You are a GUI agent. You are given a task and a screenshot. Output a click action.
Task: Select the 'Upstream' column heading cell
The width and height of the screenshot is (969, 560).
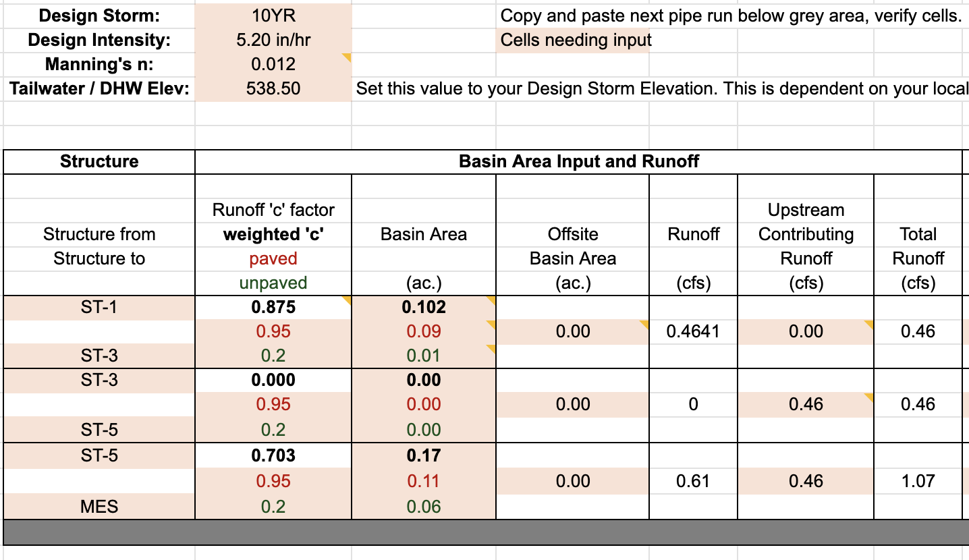[806, 210]
